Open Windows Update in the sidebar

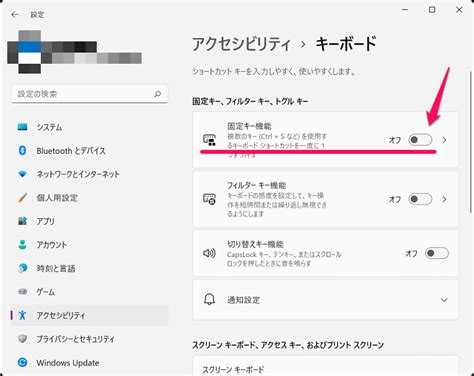pos(89,362)
